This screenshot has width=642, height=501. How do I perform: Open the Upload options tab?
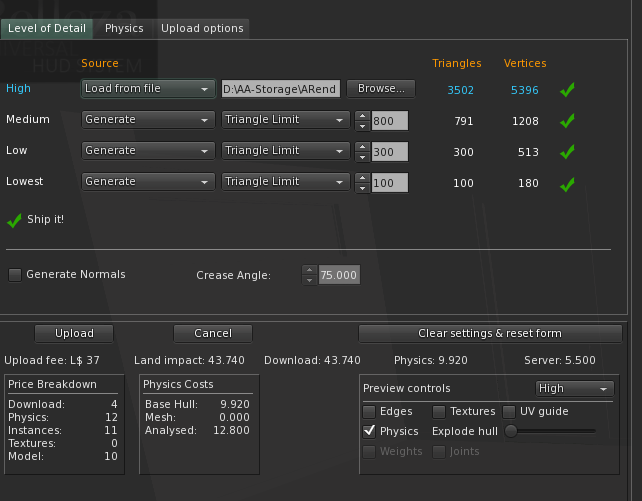202,28
